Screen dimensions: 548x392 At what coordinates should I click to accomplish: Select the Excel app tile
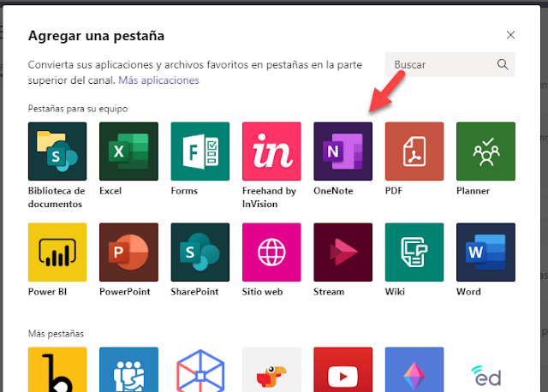(128, 151)
